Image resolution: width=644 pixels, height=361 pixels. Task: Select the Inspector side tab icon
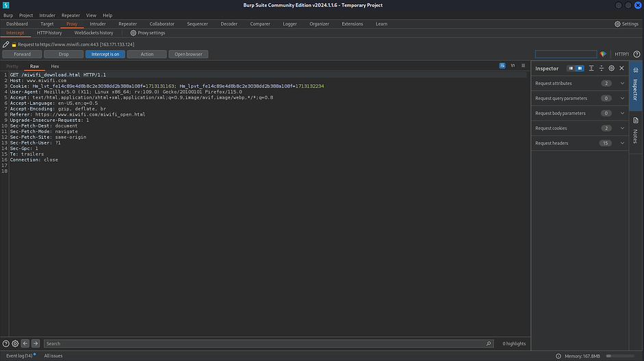tap(636, 71)
